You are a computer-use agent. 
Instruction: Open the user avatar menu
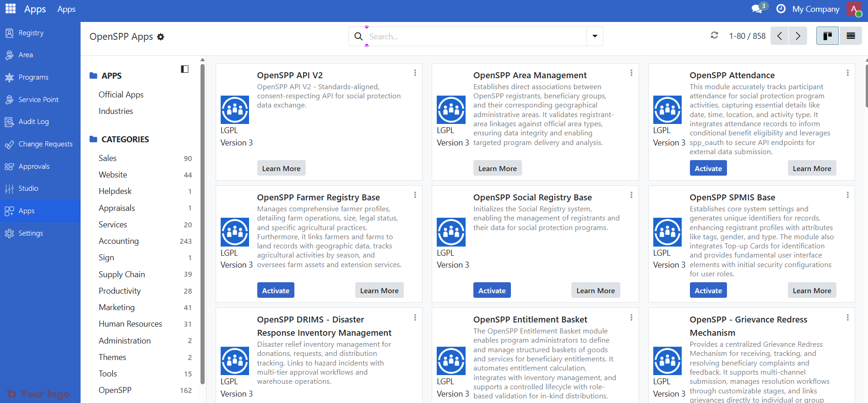854,9
